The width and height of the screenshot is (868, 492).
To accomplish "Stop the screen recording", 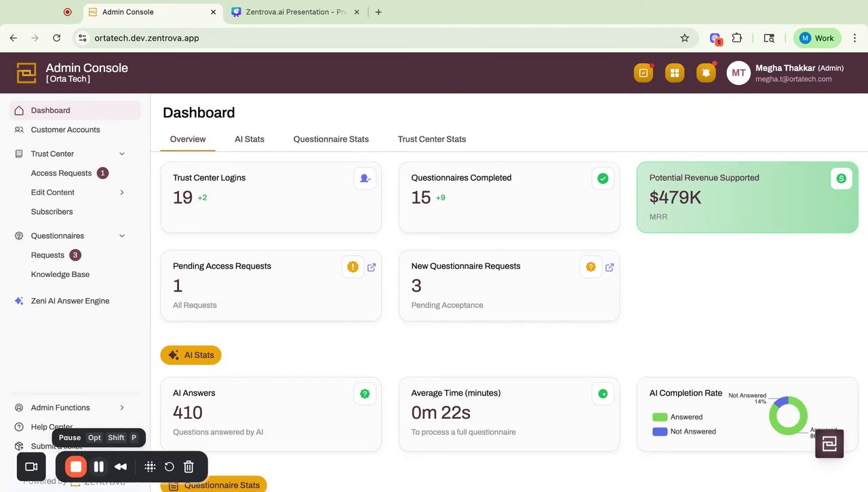I will (76, 467).
